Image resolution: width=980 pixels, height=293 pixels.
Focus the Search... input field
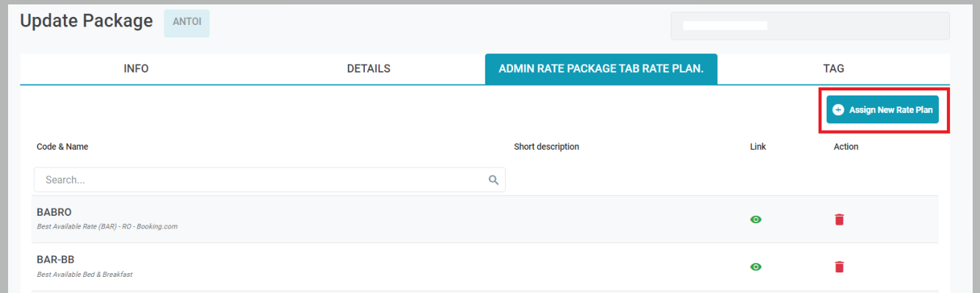[269, 180]
